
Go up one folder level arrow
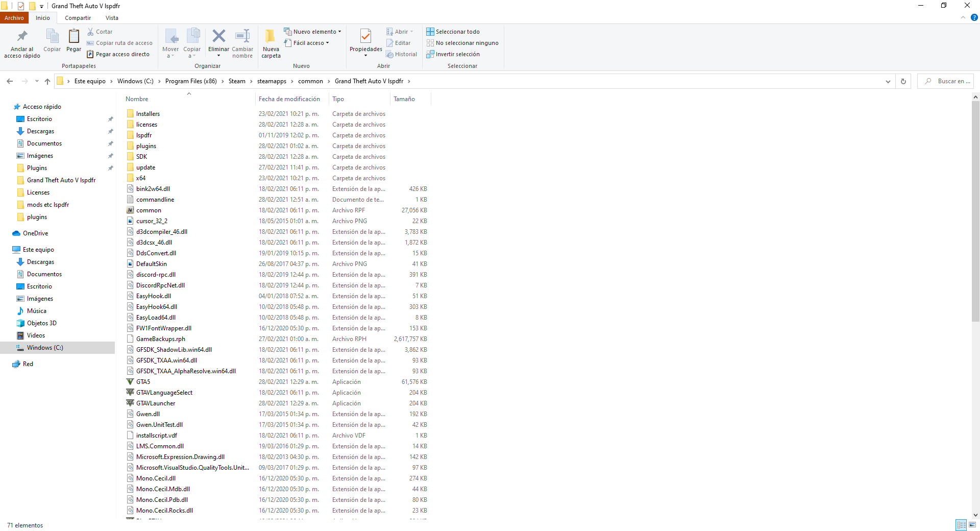47,81
